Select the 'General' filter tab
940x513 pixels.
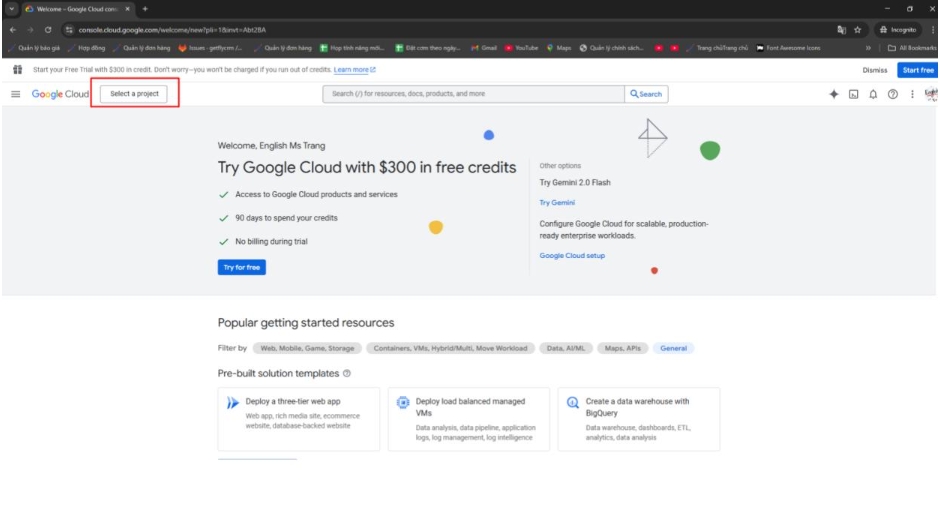[x=674, y=348]
